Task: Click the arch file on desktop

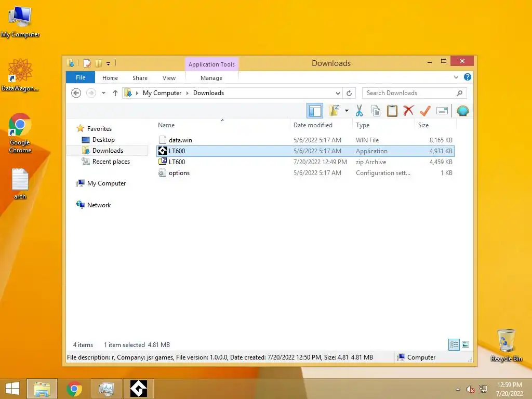Action: click(20, 184)
